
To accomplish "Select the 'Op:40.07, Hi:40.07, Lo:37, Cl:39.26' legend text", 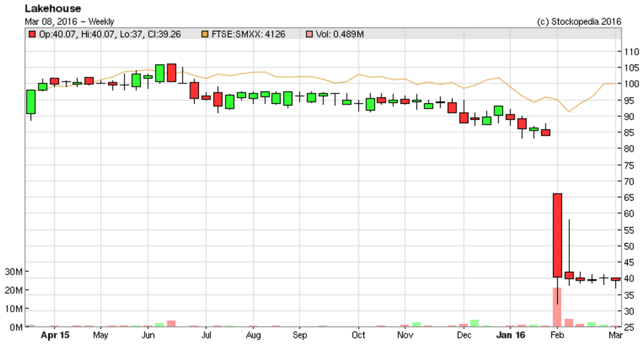I will [x=110, y=34].
